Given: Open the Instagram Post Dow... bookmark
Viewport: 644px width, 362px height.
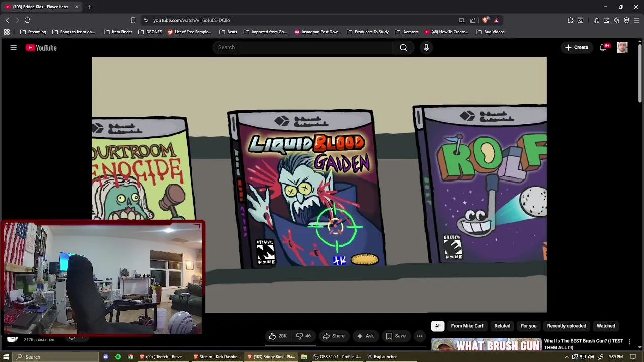Looking at the screenshot, I should 317,32.
